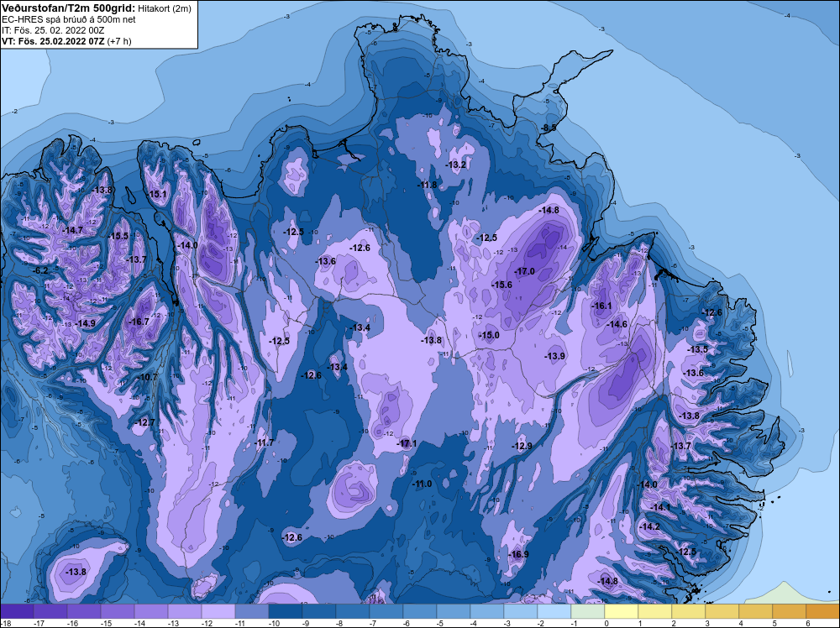Click the 'IT: Fös. 25. 02. 2022 00Z' line
The image size is (840, 628).
[x=53, y=30]
